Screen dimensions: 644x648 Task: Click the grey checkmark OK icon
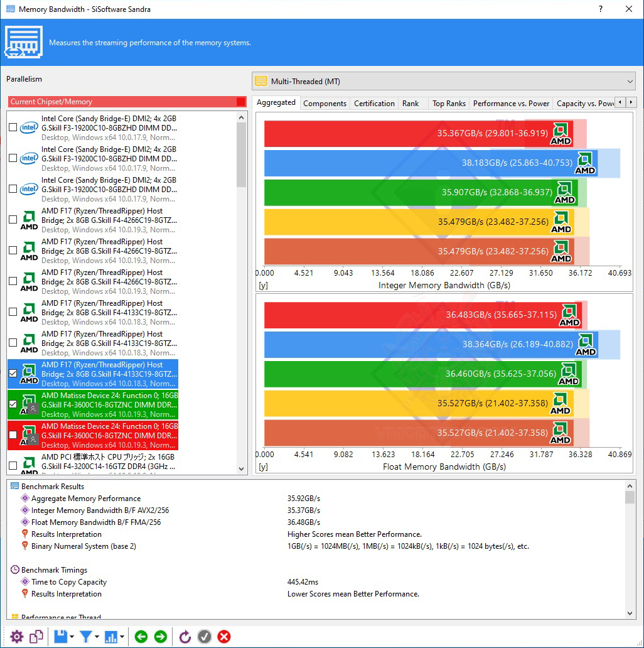[x=205, y=637]
